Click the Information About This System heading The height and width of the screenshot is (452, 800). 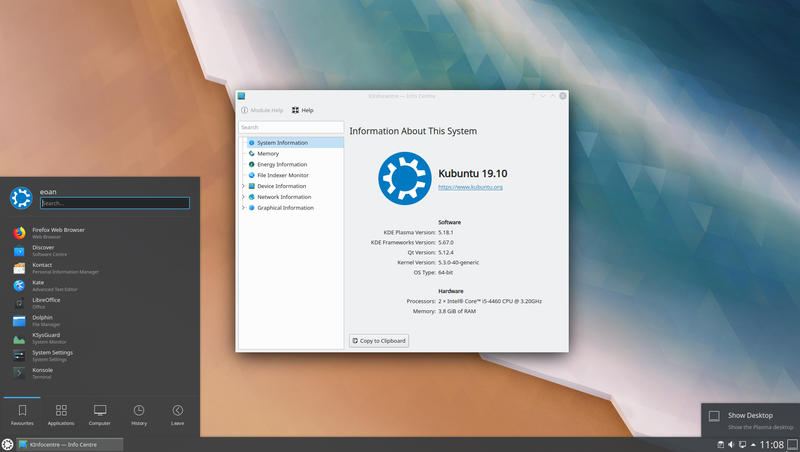coord(413,131)
